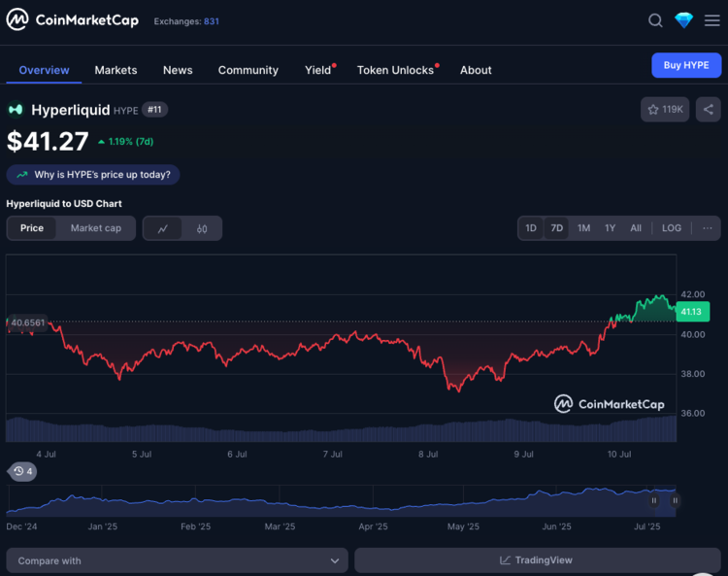Open search with the magnifier icon

(x=655, y=20)
